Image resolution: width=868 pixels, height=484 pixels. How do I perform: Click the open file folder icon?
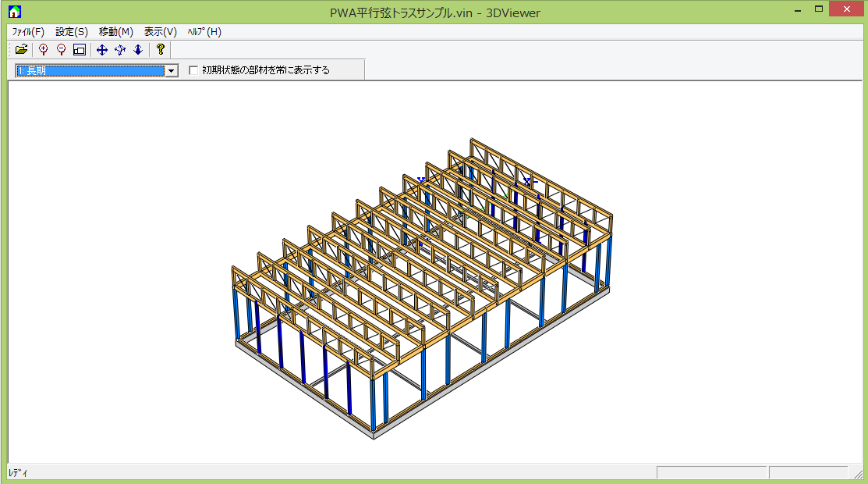pos(21,50)
